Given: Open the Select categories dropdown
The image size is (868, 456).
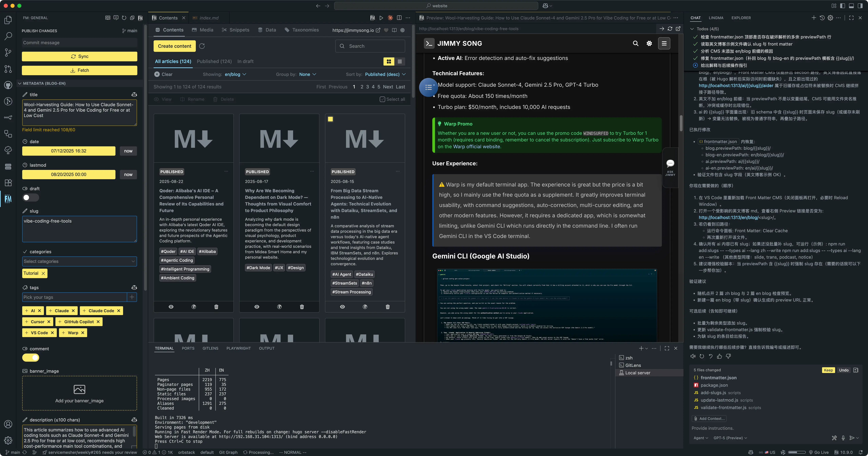Looking at the screenshot, I should [x=80, y=261].
